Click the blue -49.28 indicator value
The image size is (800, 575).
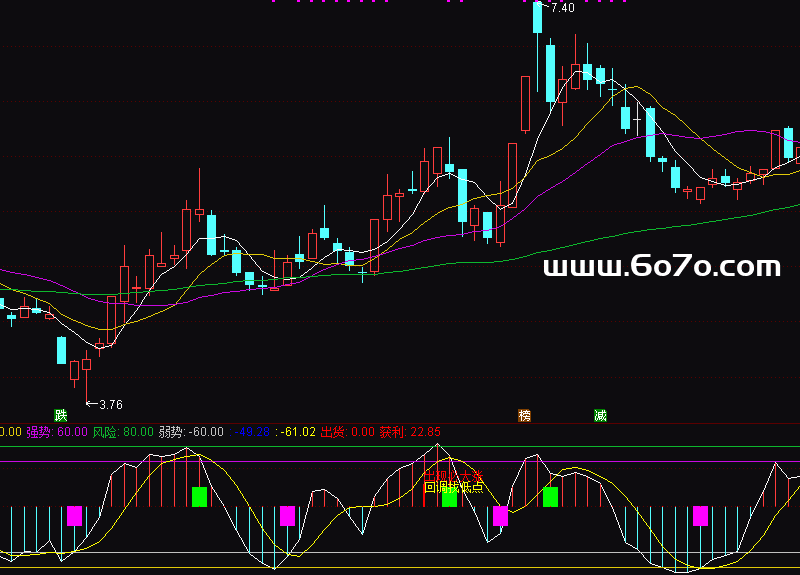pos(252,432)
